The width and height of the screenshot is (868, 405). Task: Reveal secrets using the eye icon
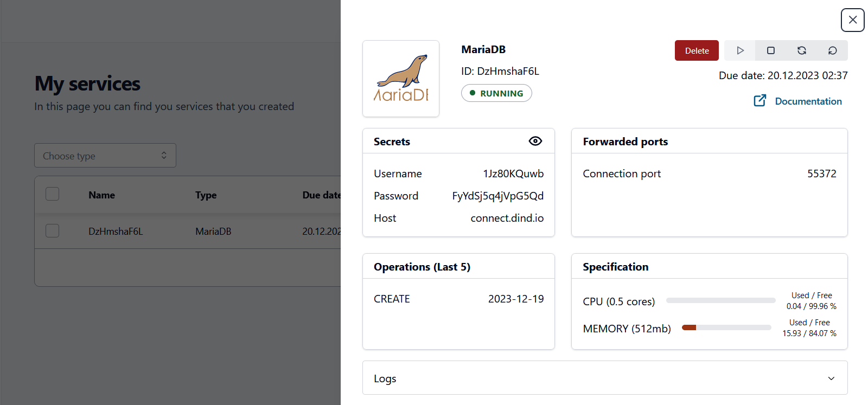535,141
